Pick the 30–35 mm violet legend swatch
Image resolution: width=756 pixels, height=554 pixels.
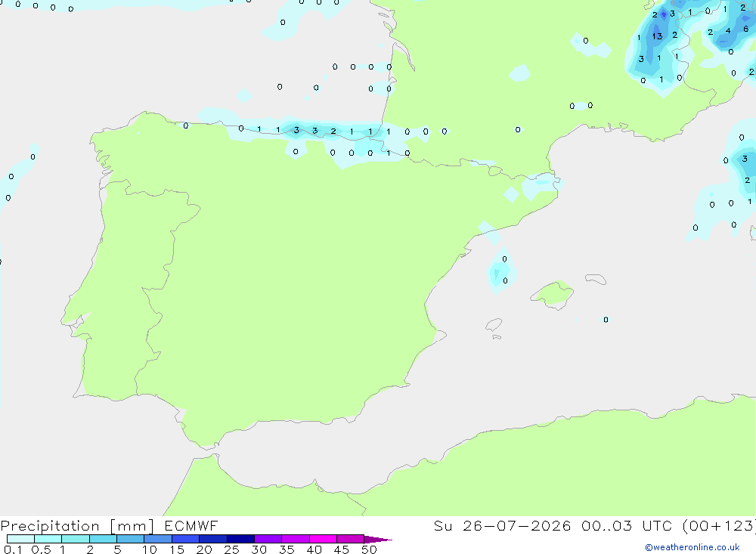click(x=268, y=539)
